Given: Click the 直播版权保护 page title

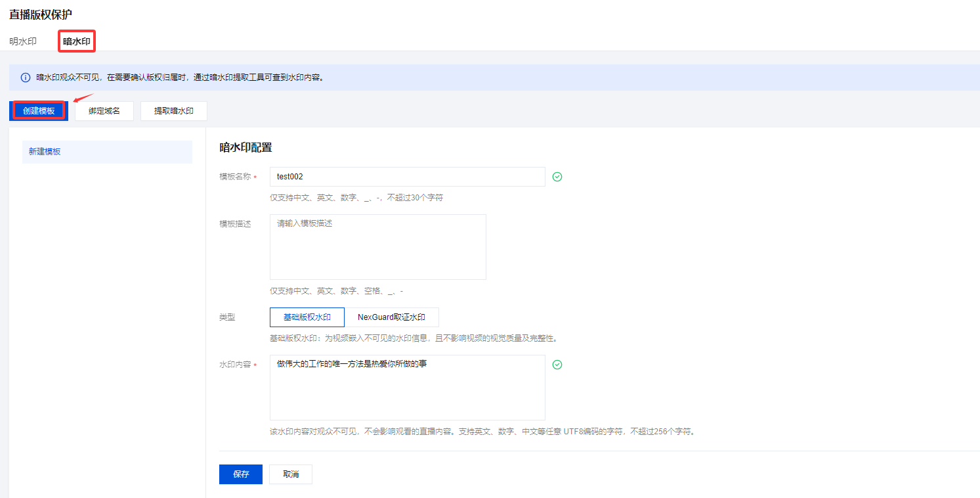Looking at the screenshot, I should [41, 14].
